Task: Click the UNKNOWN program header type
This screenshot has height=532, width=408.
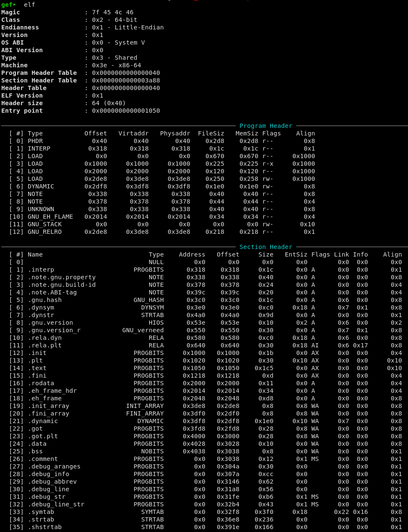Action: click(x=41, y=209)
